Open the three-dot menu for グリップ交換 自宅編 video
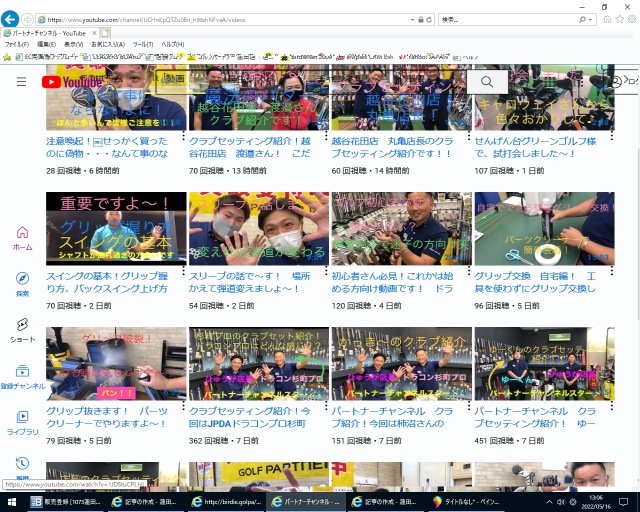The height and width of the screenshot is (512, 640). (x=611, y=270)
